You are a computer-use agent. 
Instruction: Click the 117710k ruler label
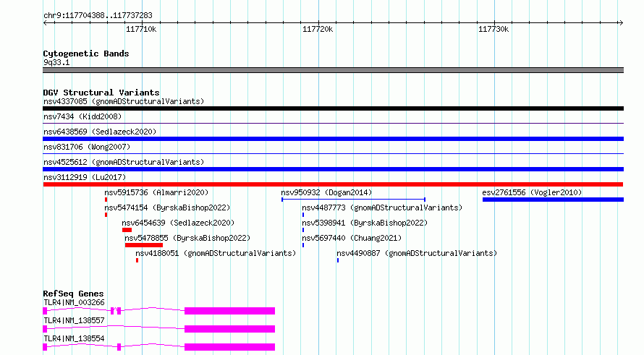tap(141, 29)
